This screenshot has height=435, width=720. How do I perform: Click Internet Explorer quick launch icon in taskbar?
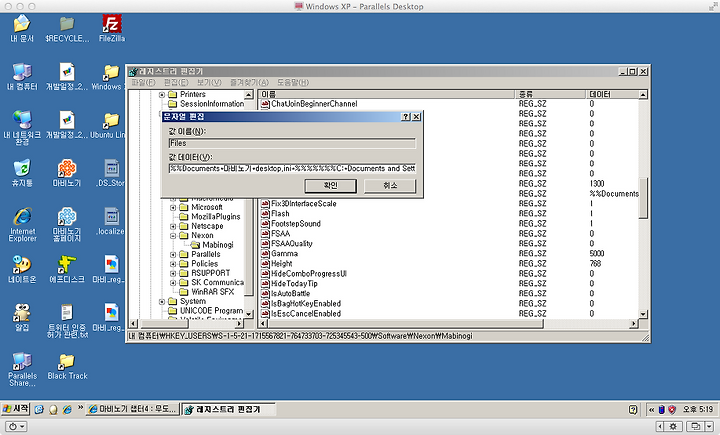(67, 409)
